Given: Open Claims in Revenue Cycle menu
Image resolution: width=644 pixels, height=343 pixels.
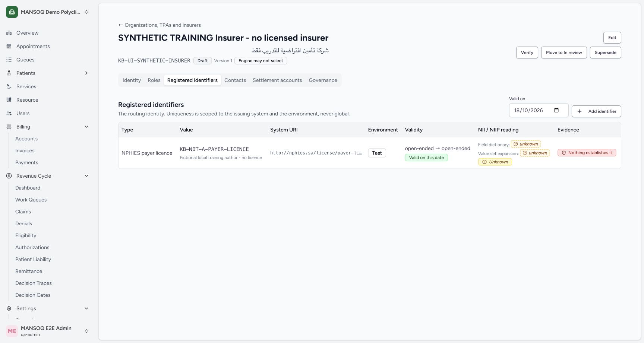Looking at the screenshot, I should coord(23,212).
